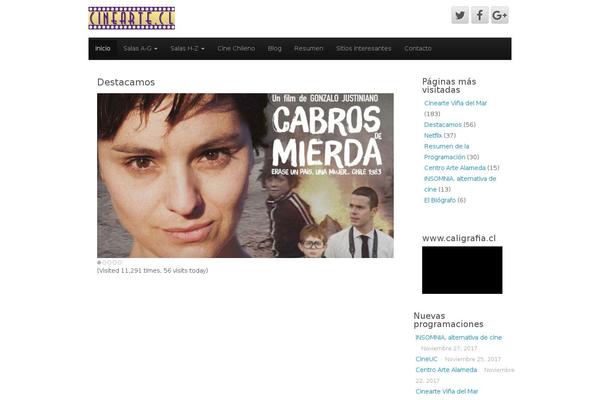Open the Destacamos link in the sidebar
This screenshot has height=400, width=600.
(443, 124)
